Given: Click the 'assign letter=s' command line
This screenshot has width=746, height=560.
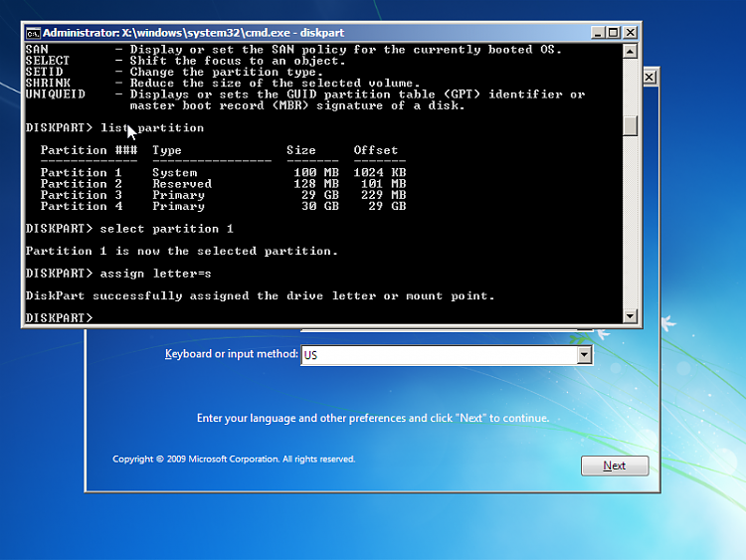Looking at the screenshot, I should click(x=118, y=274).
